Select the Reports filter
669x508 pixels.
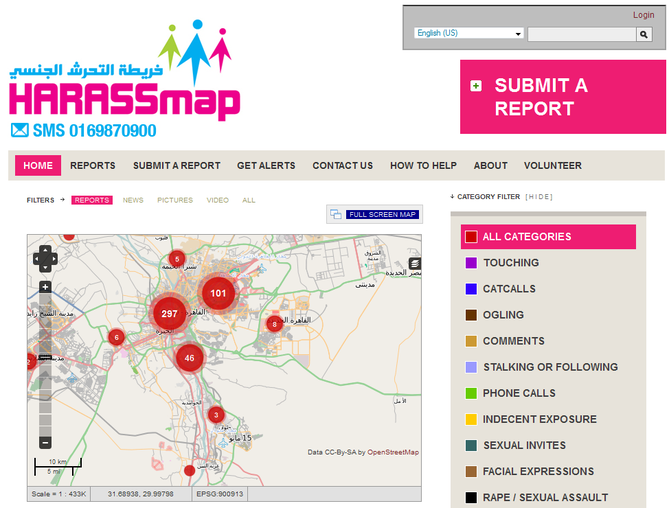[x=92, y=200]
